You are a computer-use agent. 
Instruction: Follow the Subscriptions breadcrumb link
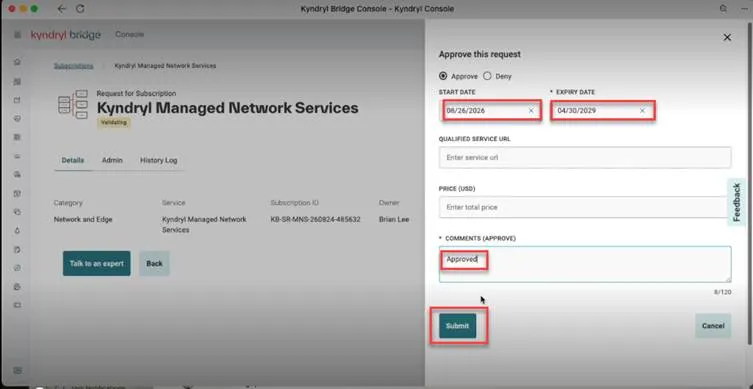(73, 66)
